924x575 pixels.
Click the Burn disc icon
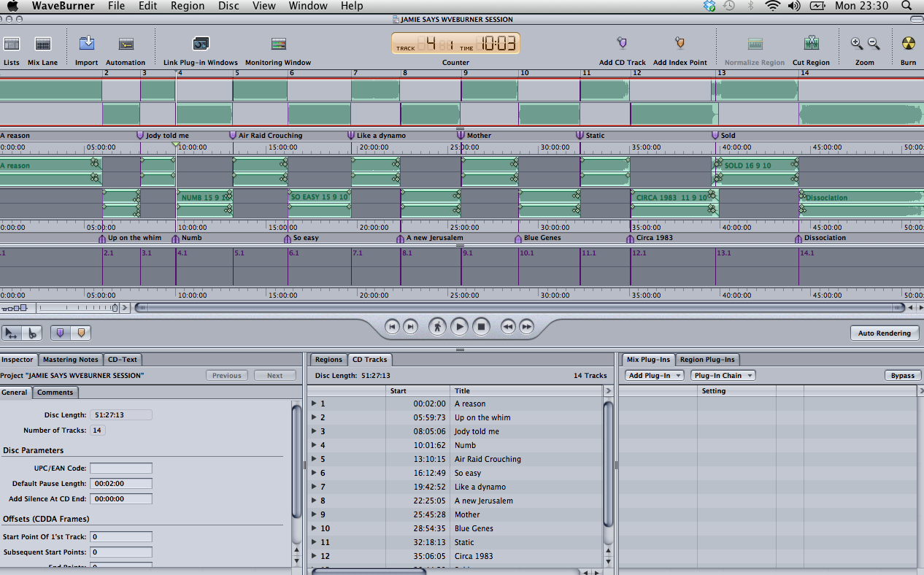(x=908, y=45)
